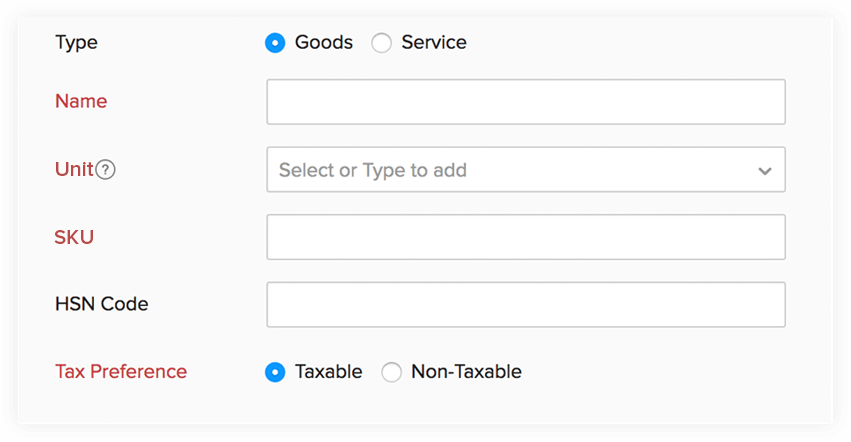Choose the Non-Taxable radio button
The image size is (851, 442).
(392, 372)
